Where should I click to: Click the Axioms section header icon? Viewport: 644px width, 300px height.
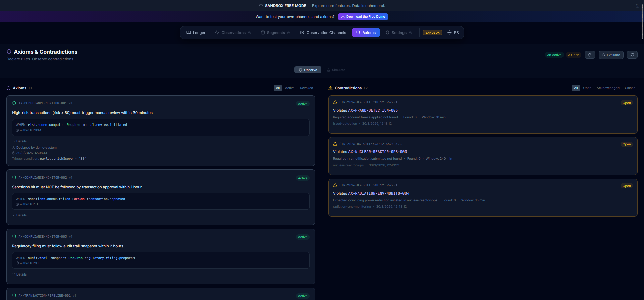9,88
